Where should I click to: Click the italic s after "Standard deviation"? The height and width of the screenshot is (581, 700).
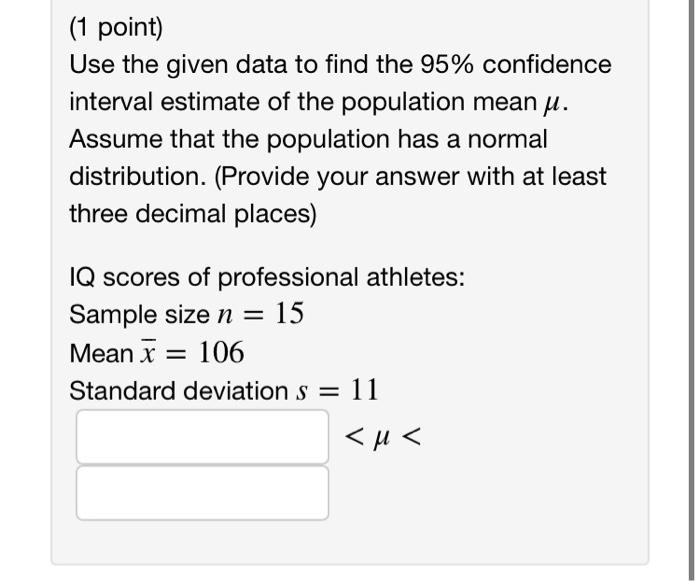(x=302, y=392)
